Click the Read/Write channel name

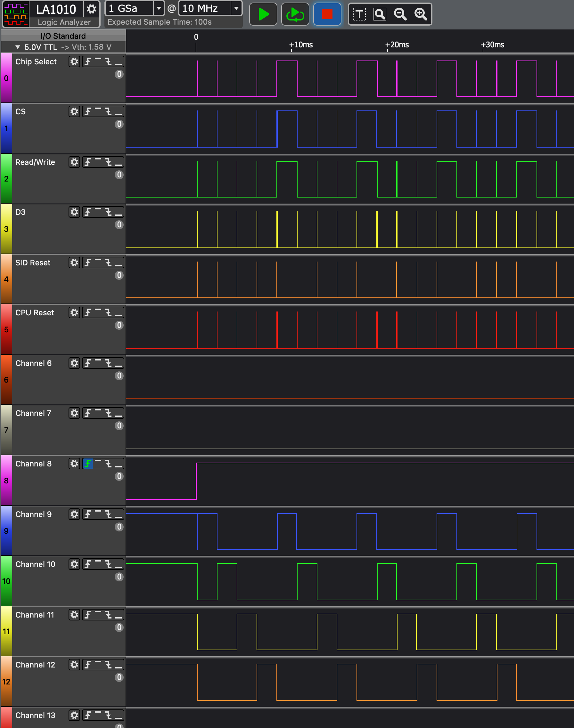pyautogui.click(x=35, y=162)
